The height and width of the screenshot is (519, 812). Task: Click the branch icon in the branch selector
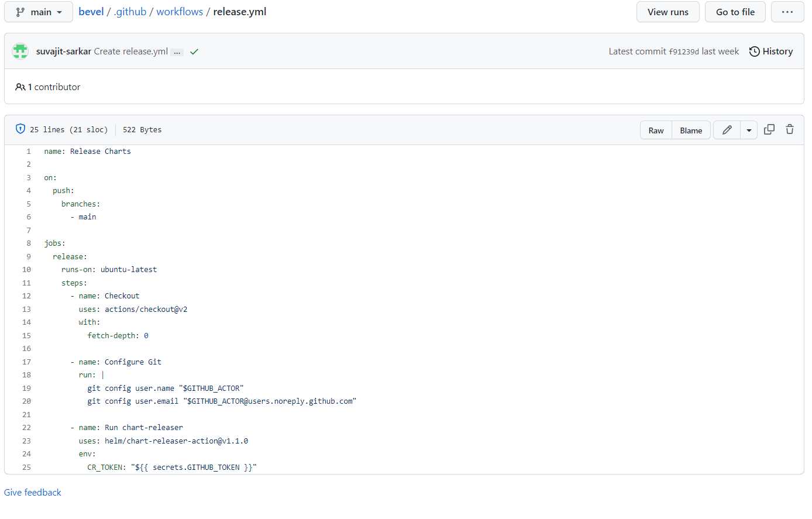tap(21, 12)
